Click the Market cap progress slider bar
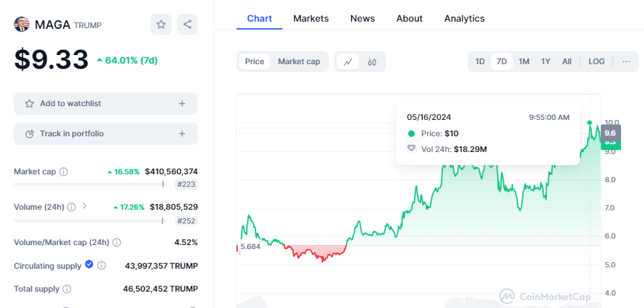The image size is (644, 308). tap(90, 184)
